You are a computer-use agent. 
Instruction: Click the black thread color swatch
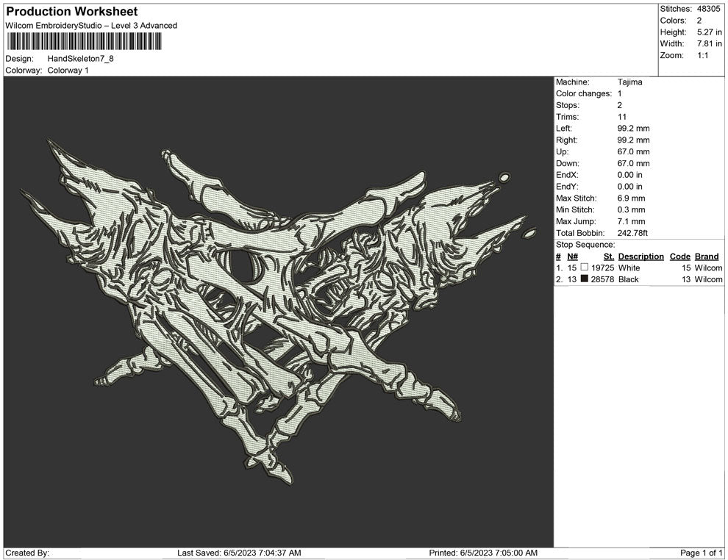coord(585,280)
